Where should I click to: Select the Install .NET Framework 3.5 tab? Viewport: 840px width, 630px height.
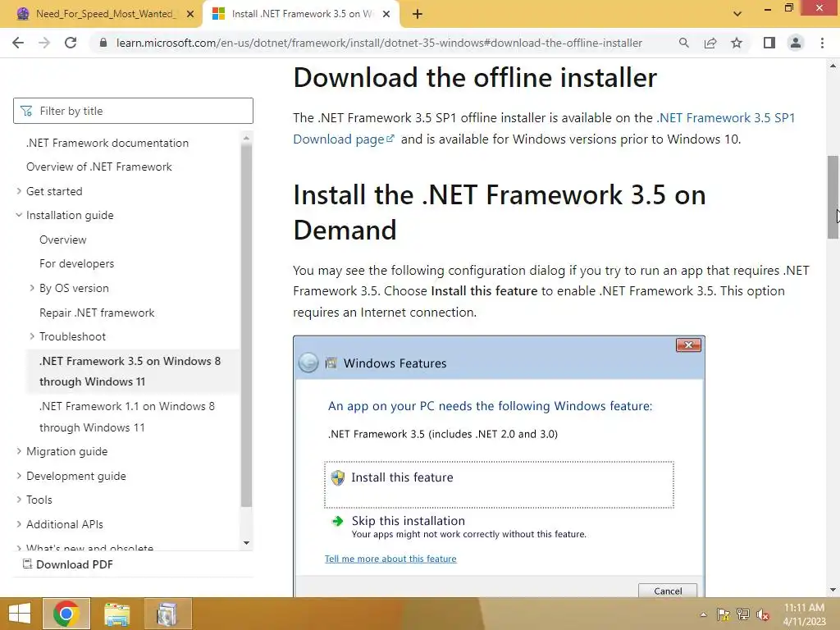301,14
